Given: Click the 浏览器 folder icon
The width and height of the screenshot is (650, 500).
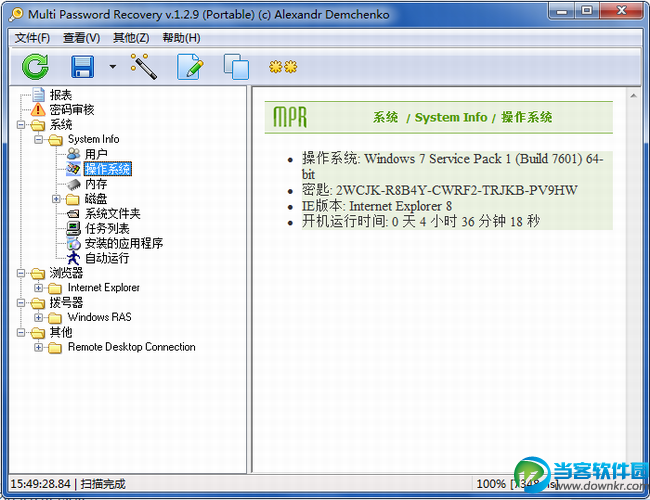Looking at the screenshot, I should [37, 273].
